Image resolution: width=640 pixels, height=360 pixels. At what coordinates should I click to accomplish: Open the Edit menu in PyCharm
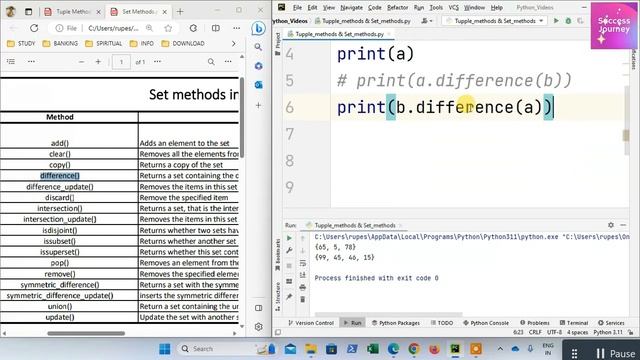coord(312,7)
